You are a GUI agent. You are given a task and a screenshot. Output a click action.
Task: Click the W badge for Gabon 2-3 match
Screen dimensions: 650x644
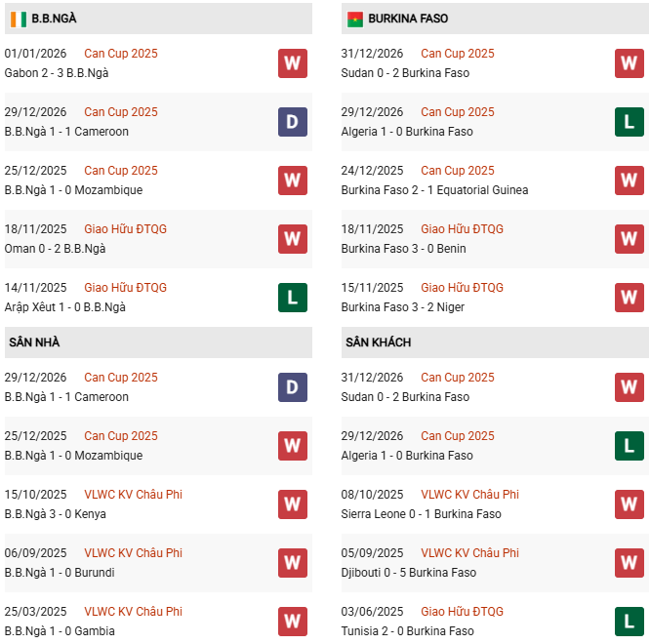pyautogui.click(x=293, y=63)
